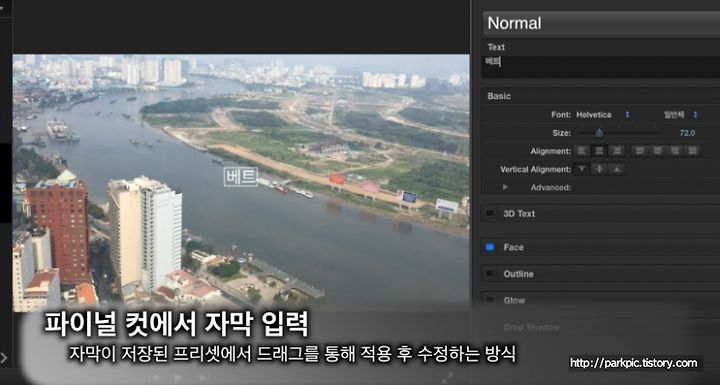This screenshot has width=720, height=385.
Task: Click the Glow section label
Action: (x=514, y=300)
